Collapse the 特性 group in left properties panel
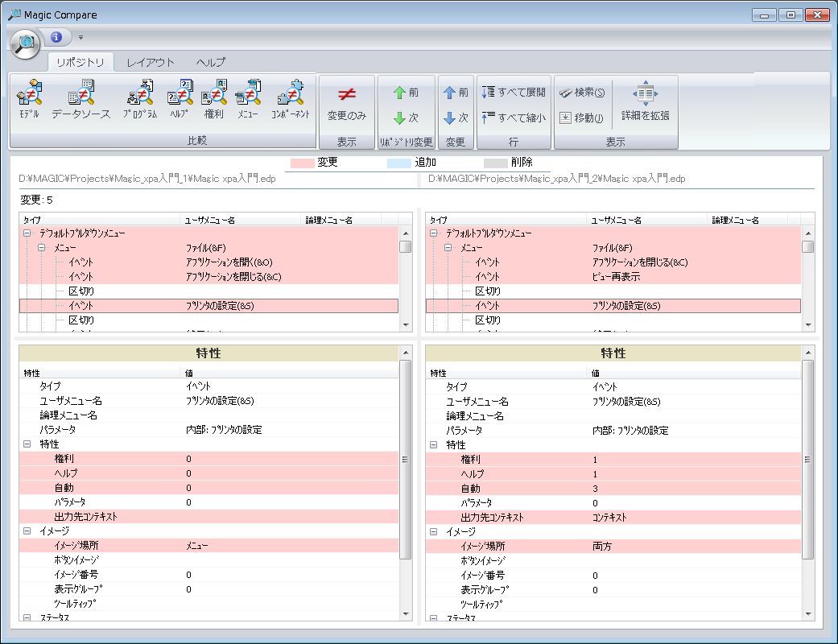The image size is (838, 644). pyautogui.click(x=27, y=444)
